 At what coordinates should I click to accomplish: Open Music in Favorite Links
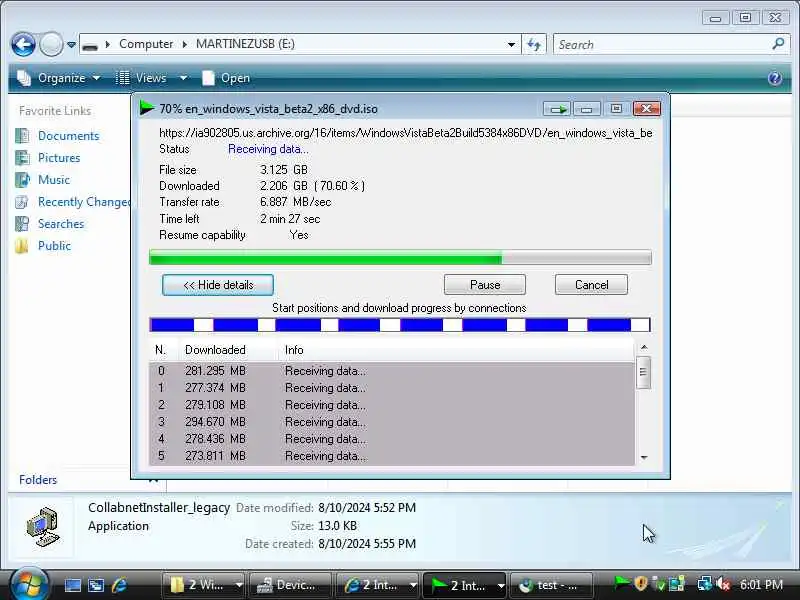pos(54,180)
